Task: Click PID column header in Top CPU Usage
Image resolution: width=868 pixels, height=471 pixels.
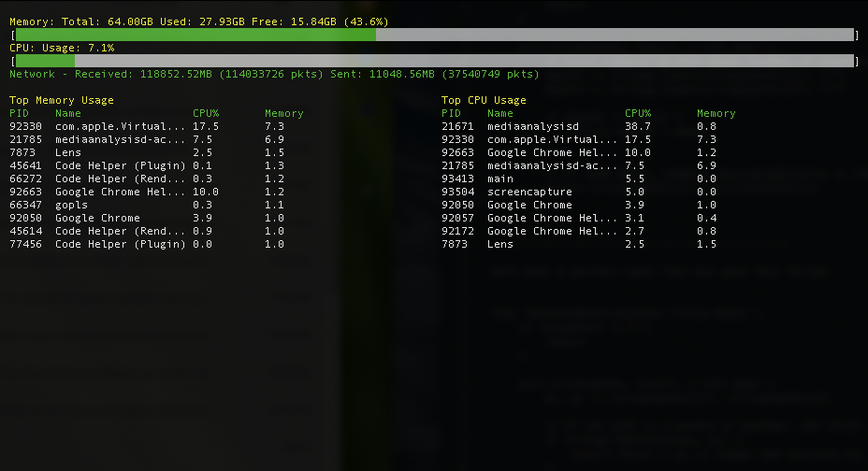Action: (x=452, y=113)
